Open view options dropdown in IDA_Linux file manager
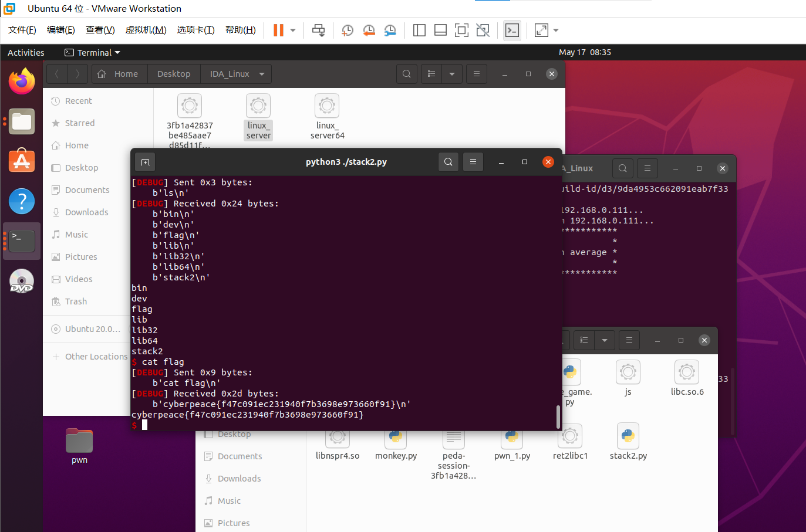The width and height of the screenshot is (806, 532). tap(451, 74)
